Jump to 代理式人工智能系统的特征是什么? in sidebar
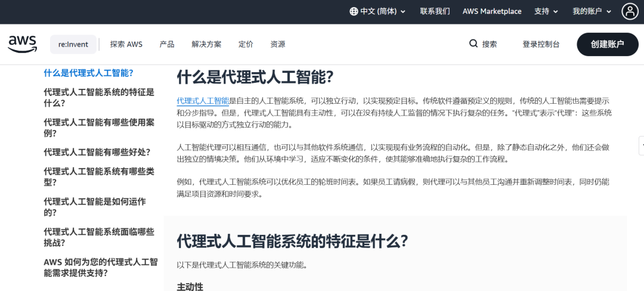The width and height of the screenshot is (644, 291). coord(99,98)
